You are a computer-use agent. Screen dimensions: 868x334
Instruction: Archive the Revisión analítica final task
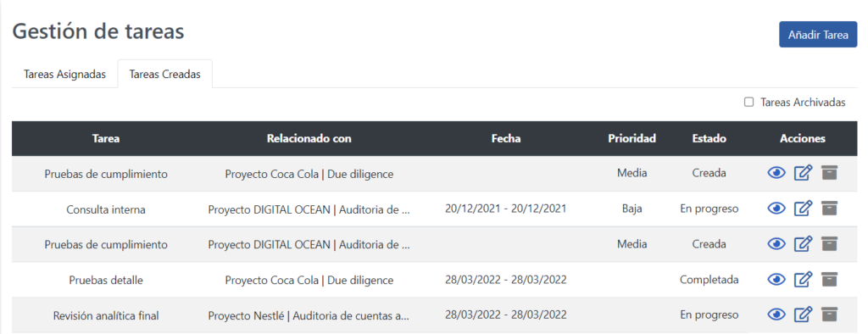pos(829,315)
